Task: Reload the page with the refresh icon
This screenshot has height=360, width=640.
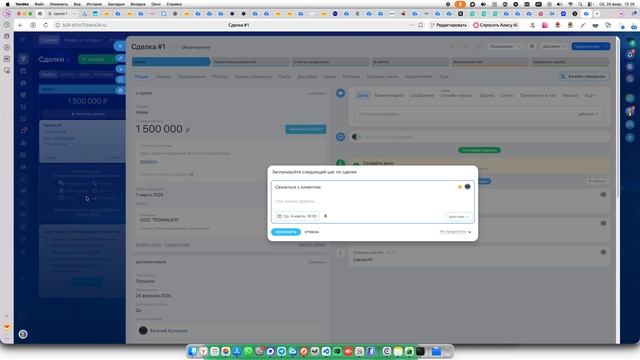Action: [x=45, y=25]
